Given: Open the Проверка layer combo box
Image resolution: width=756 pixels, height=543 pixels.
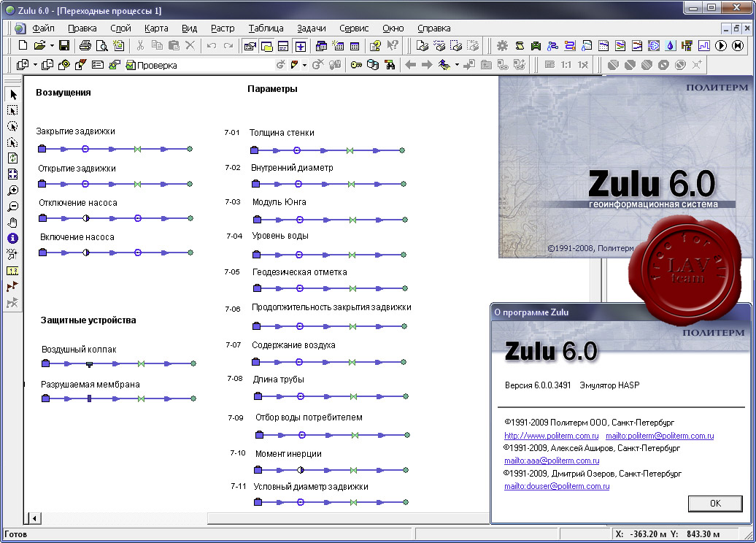Looking at the screenshot, I should (x=198, y=65).
